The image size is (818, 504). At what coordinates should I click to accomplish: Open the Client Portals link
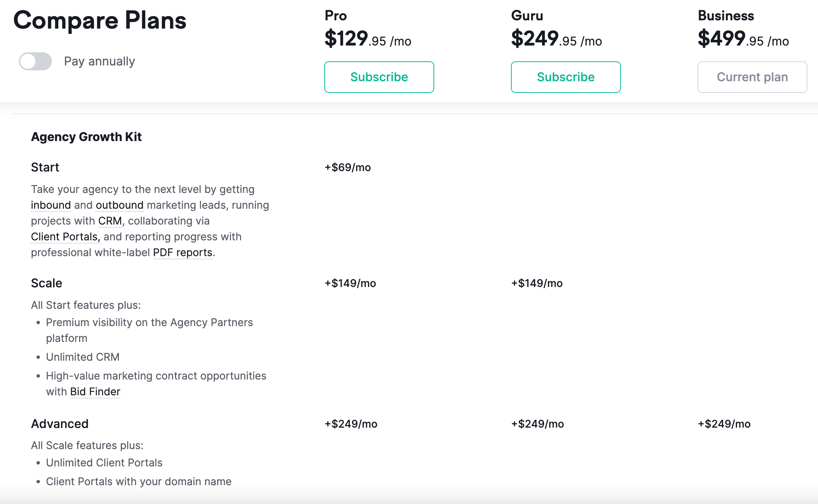[65, 237]
